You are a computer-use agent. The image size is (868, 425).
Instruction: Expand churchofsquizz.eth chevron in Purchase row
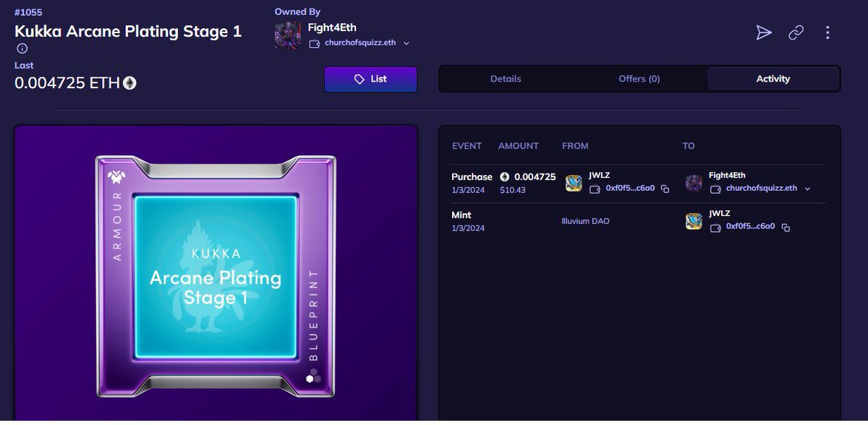pyautogui.click(x=807, y=189)
